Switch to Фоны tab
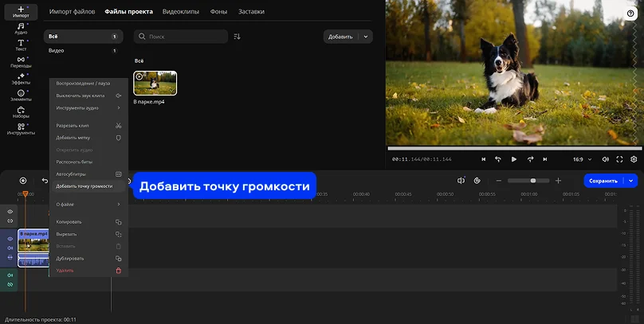 pyautogui.click(x=218, y=11)
